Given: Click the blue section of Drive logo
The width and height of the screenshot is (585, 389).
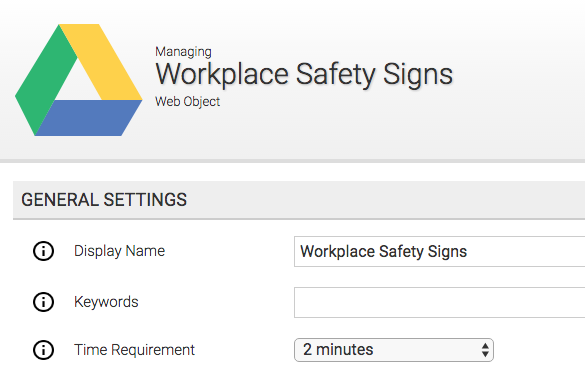Looking at the screenshot, I should [90, 118].
